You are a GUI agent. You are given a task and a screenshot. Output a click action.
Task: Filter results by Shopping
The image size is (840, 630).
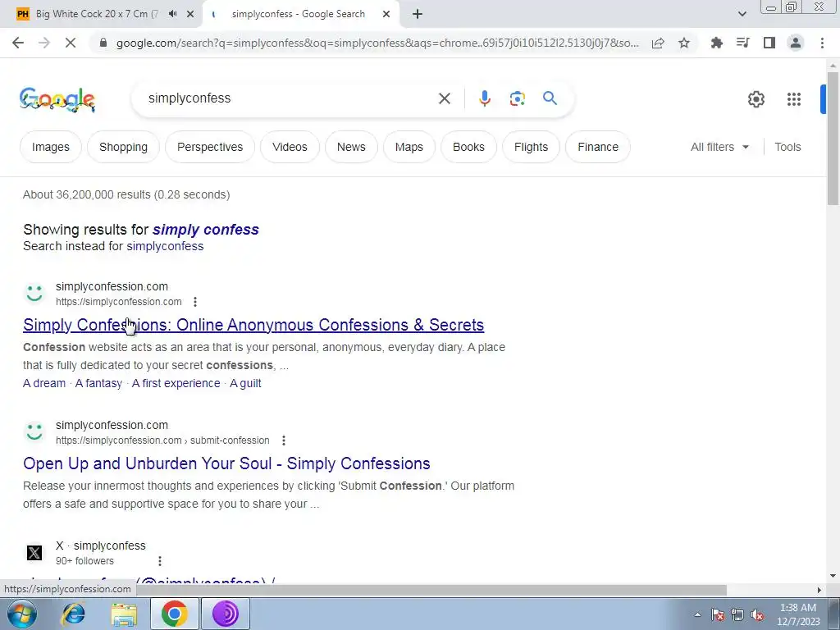[123, 147]
